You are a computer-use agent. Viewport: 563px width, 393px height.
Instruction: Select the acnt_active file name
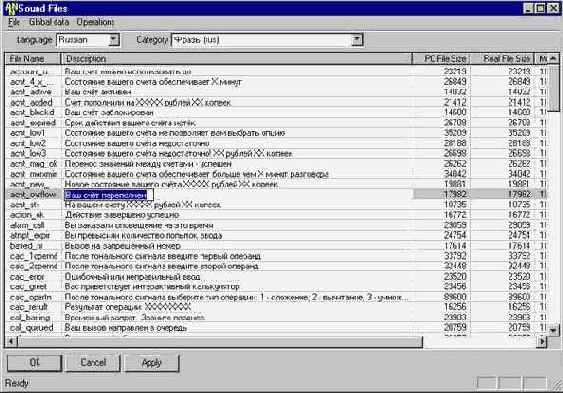click(31, 92)
